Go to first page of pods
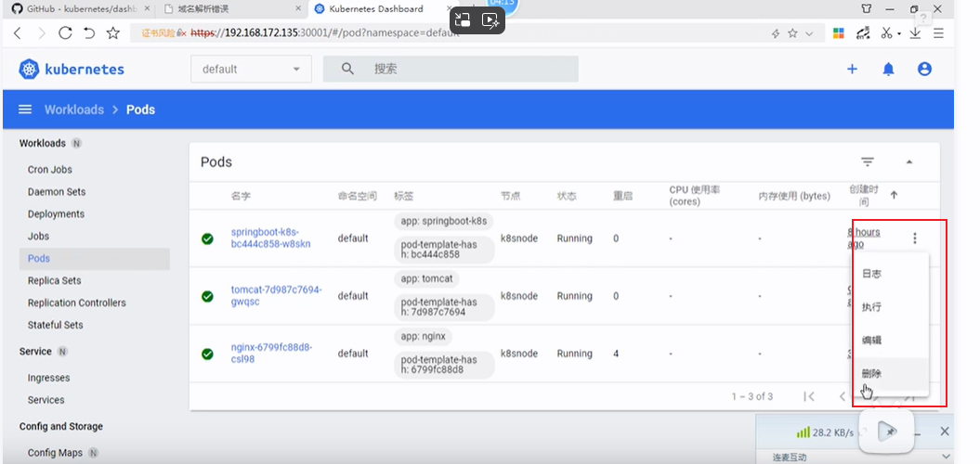The height and width of the screenshot is (464, 980). point(809,396)
